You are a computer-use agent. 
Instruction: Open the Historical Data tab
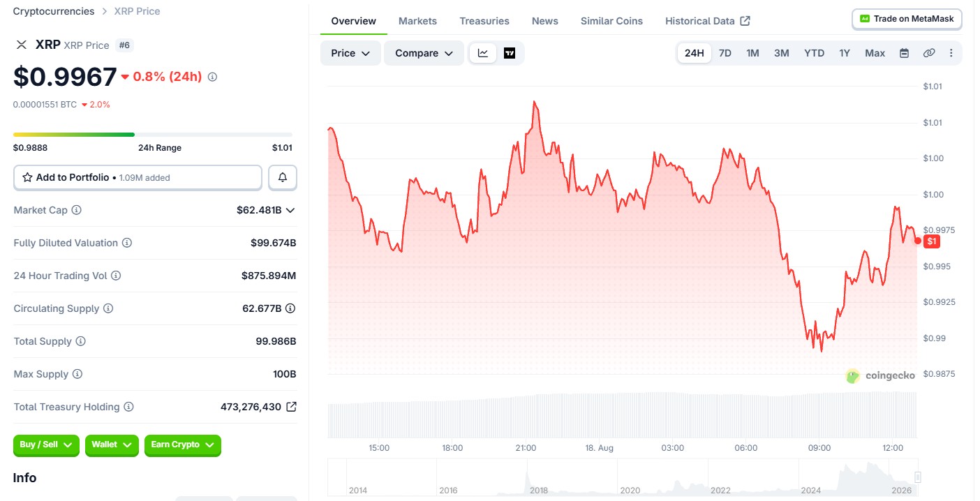click(707, 21)
